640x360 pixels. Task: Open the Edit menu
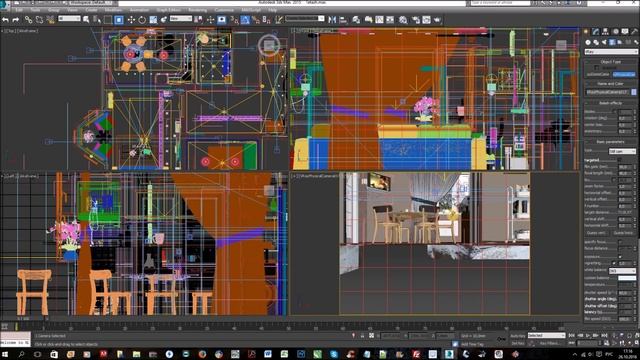click(19, 10)
